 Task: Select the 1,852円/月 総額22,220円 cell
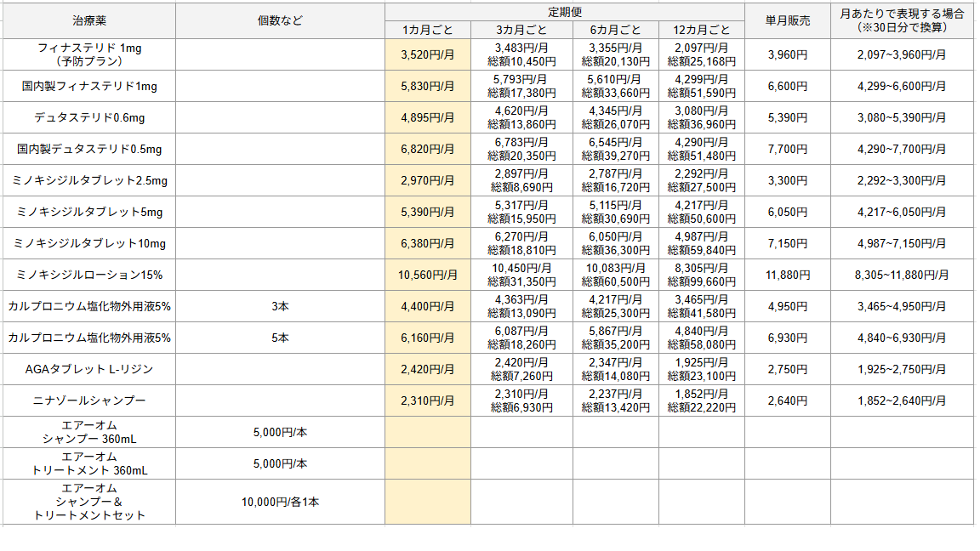(x=701, y=401)
